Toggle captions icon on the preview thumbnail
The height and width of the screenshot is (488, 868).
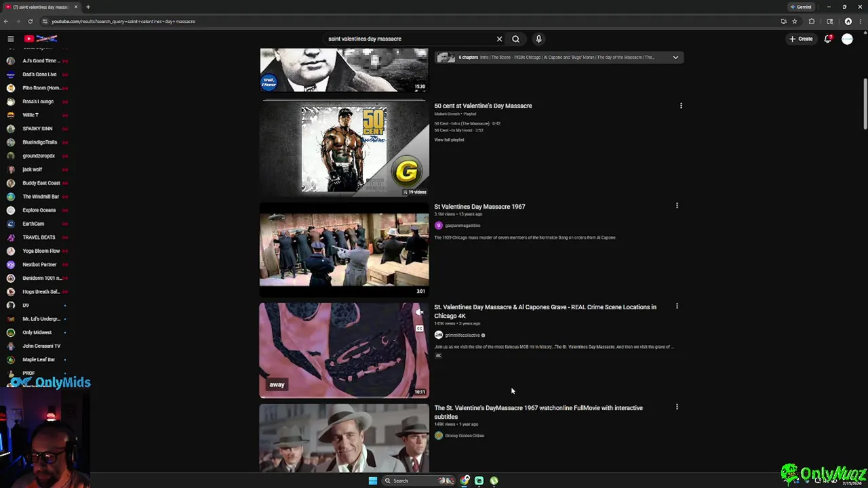click(419, 329)
